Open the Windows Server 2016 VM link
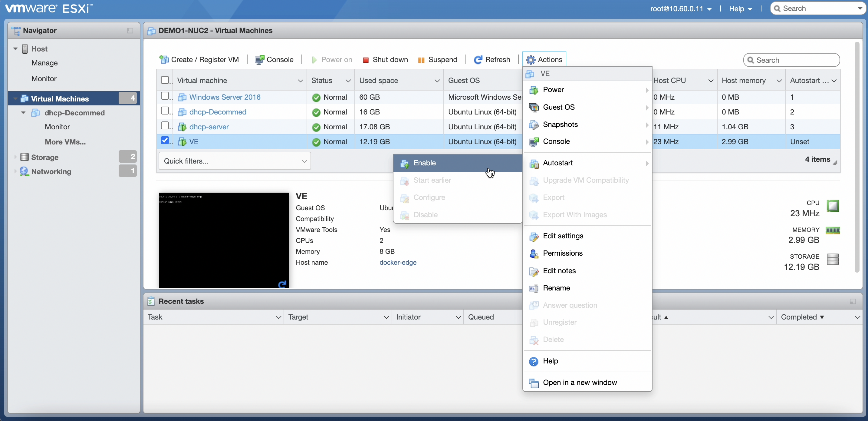This screenshot has height=421, width=868. point(225,97)
